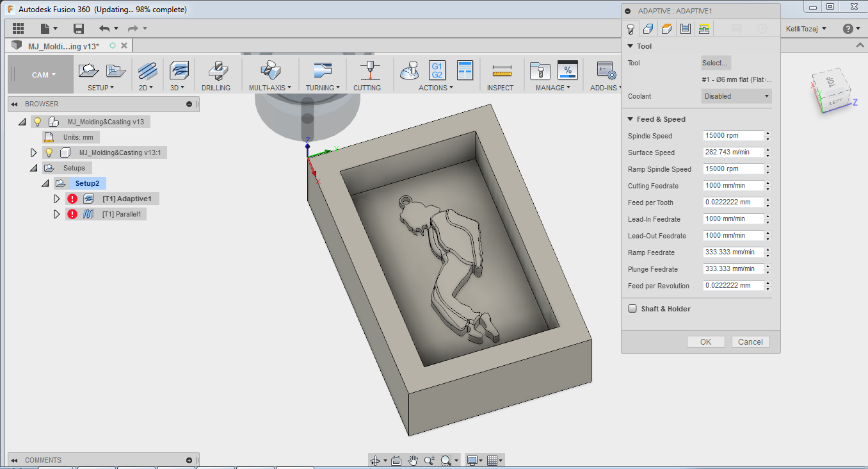The image size is (868, 469).
Task: Click the Setup Sheet icon in Actions
Action: click(465, 70)
